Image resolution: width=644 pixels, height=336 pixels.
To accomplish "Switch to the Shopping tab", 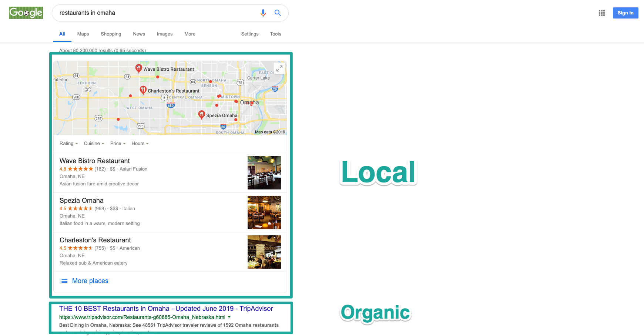I will point(111,34).
